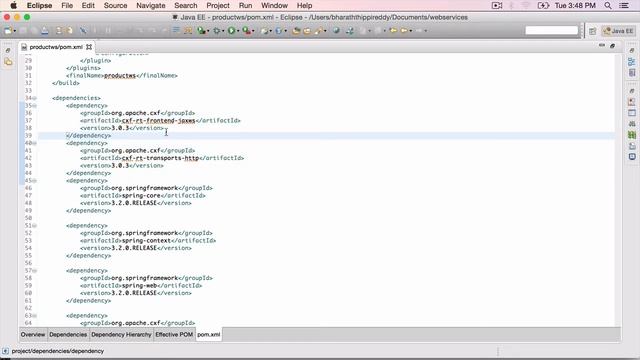Viewport: 640px width, 360px height.
Task: Open the Forward navigation history dropdown
Action: point(411,31)
